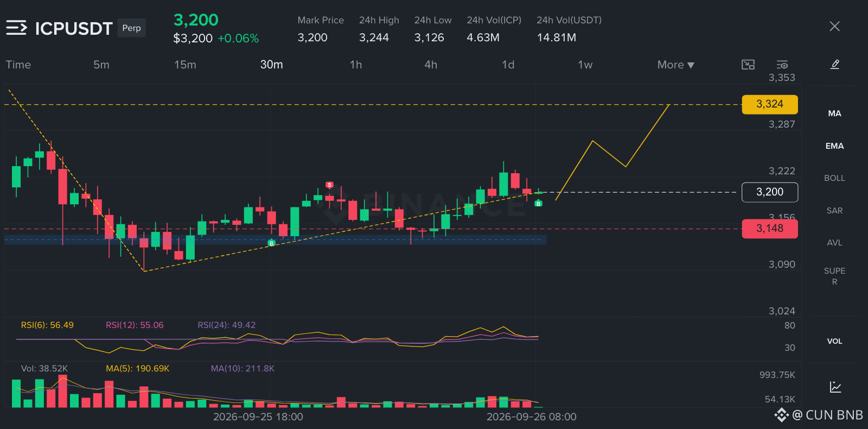Expand the More timeframes dropdown

[675, 65]
